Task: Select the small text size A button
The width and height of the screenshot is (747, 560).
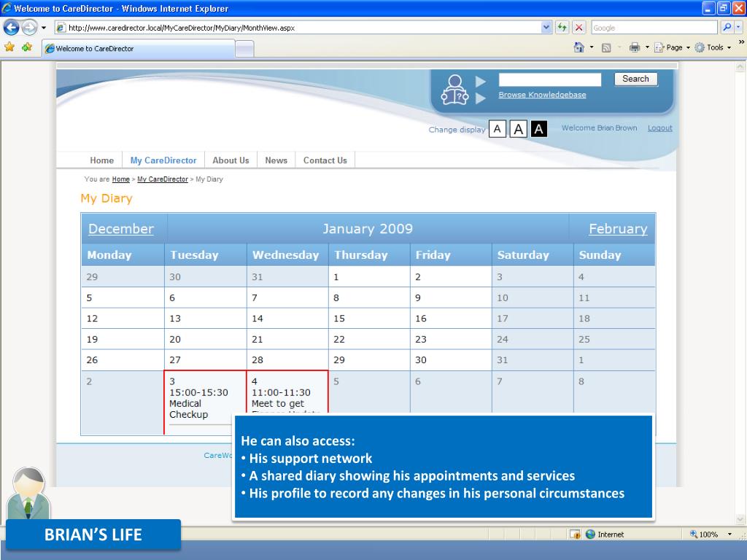Action: tap(498, 128)
